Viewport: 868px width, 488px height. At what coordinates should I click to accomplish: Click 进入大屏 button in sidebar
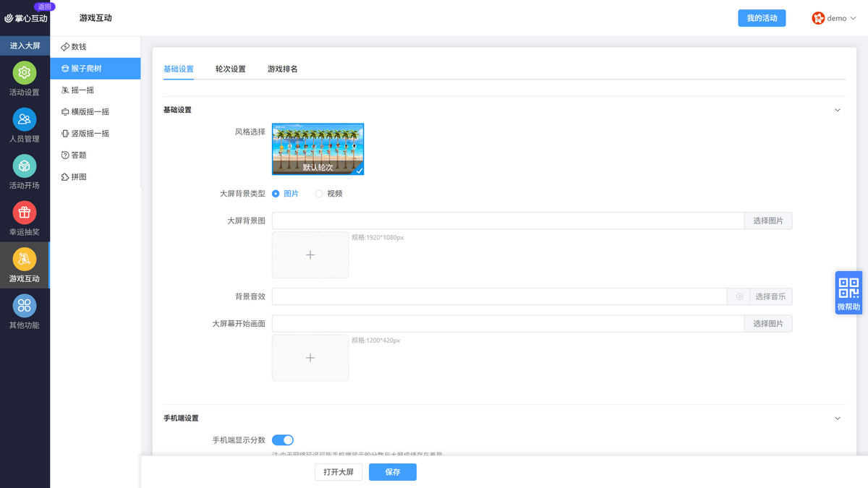25,46
